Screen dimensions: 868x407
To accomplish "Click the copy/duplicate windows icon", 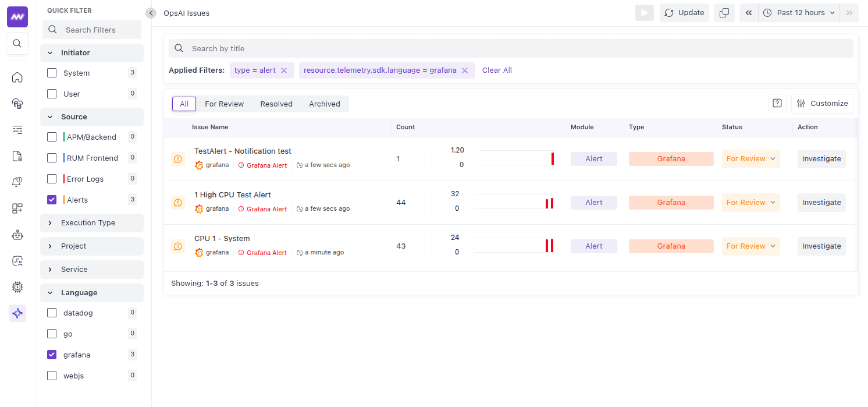I will click(x=724, y=13).
